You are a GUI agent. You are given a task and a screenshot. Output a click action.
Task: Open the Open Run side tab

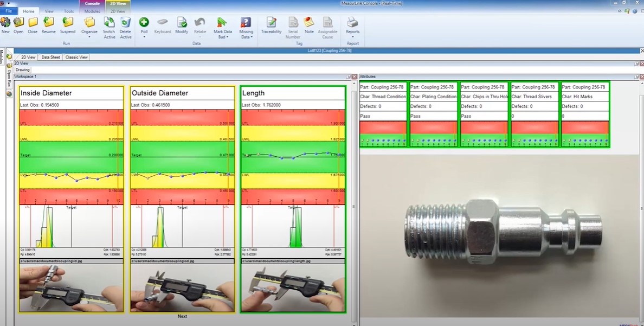(9, 79)
